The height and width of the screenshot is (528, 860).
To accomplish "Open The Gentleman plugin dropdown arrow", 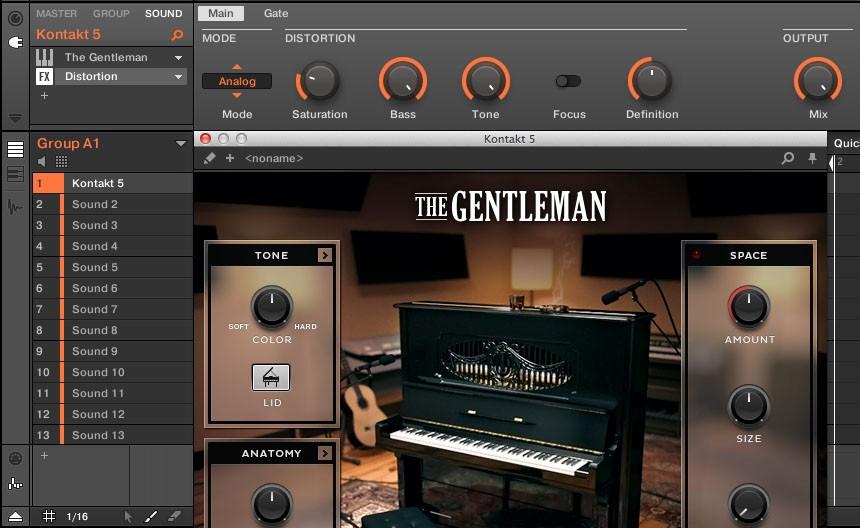I will click(178, 58).
